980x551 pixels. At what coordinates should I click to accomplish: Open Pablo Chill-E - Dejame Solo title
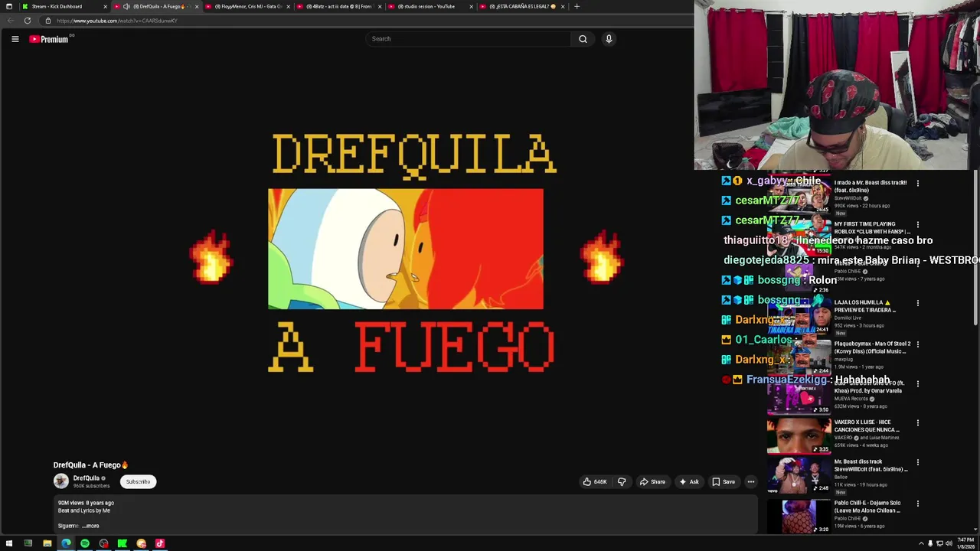(x=869, y=507)
